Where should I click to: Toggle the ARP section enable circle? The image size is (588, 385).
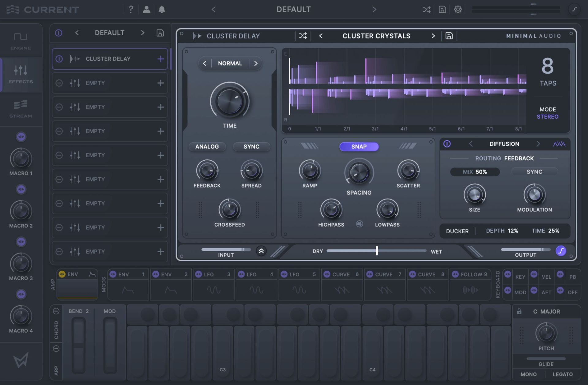coord(56,349)
